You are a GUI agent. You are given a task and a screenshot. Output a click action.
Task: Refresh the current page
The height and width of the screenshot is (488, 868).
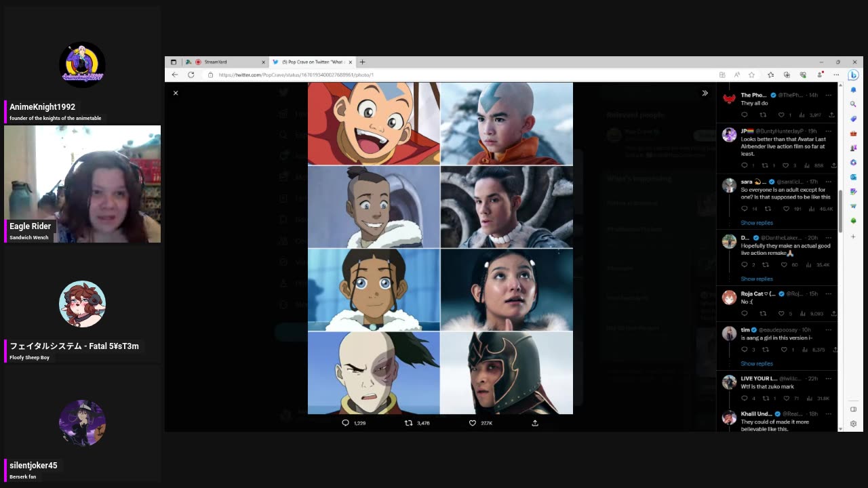(x=191, y=75)
